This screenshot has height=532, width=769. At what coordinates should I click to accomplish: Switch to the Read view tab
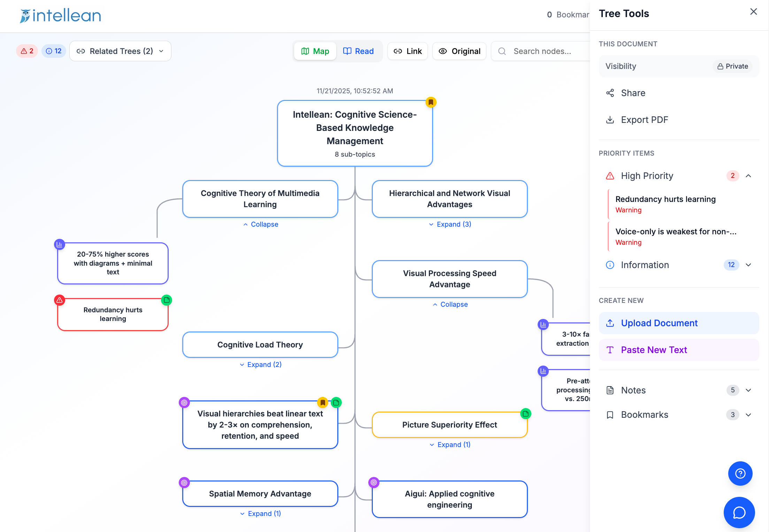(358, 51)
